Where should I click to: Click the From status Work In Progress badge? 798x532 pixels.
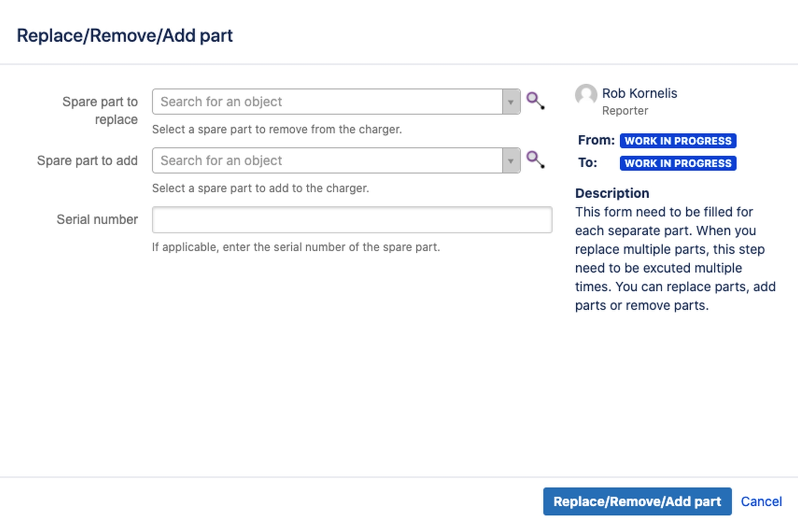coord(677,141)
